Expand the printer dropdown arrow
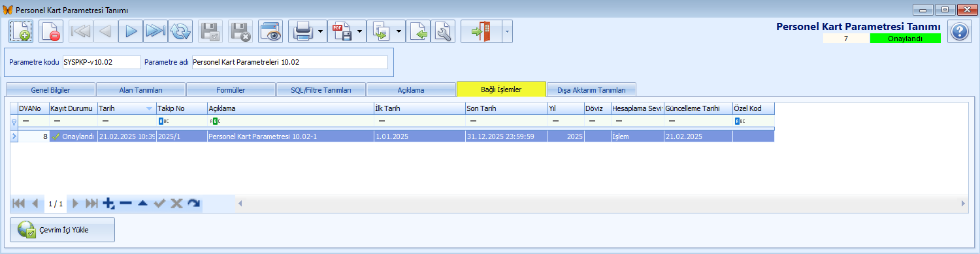The height and width of the screenshot is (254, 980). click(321, 31)
